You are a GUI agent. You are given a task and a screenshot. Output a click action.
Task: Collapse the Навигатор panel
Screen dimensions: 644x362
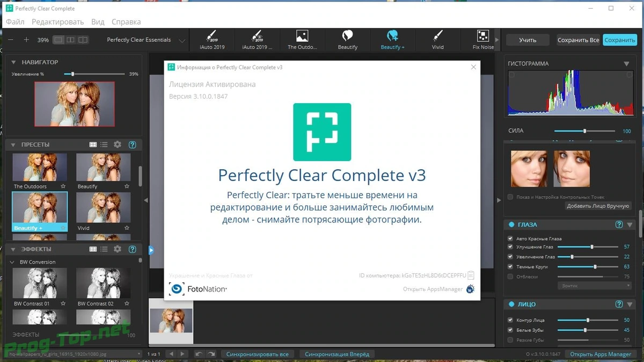tap(13, 62)
